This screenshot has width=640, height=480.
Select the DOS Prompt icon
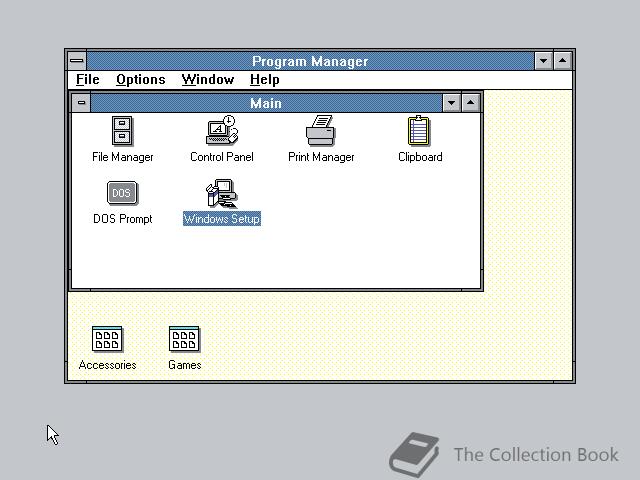pos(122,193)
